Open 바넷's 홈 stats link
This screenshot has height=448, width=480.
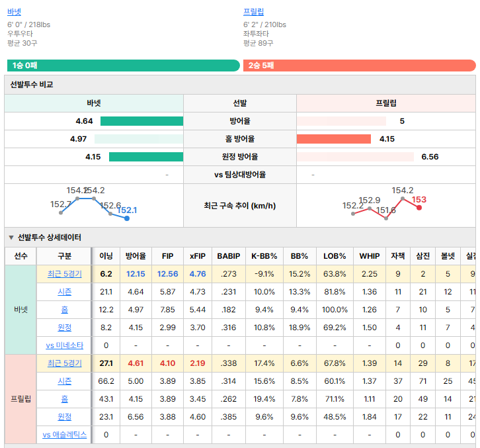[x=65, y=310]
